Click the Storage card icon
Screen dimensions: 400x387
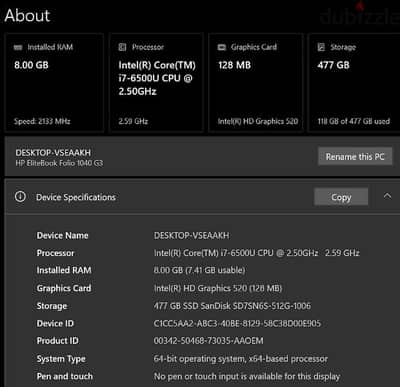pos(321,47)
